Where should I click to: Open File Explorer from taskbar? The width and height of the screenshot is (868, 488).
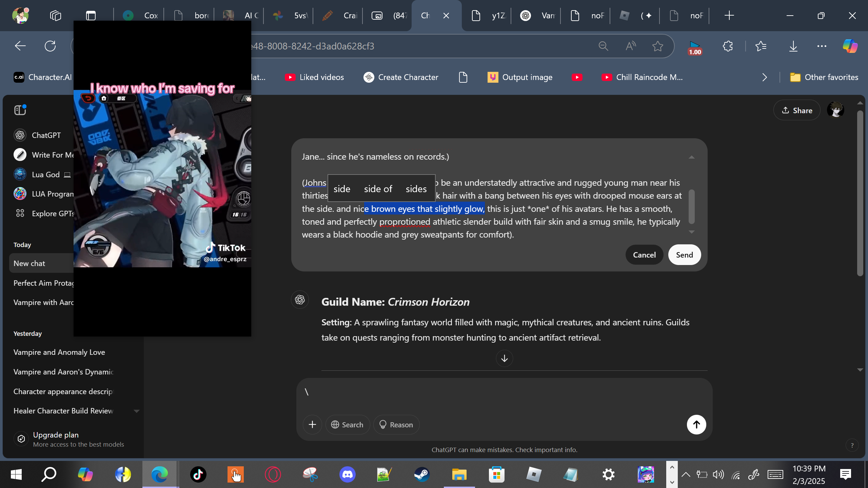(459, 474)
